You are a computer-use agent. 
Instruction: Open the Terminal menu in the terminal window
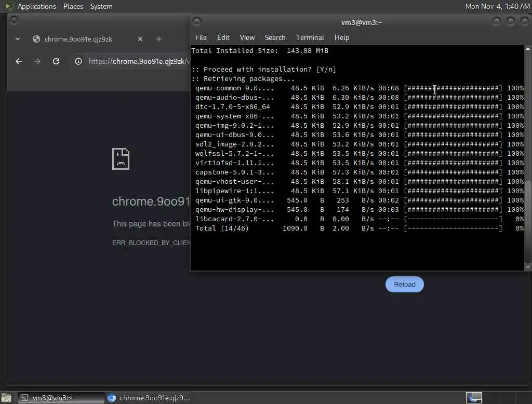point(310,38)
